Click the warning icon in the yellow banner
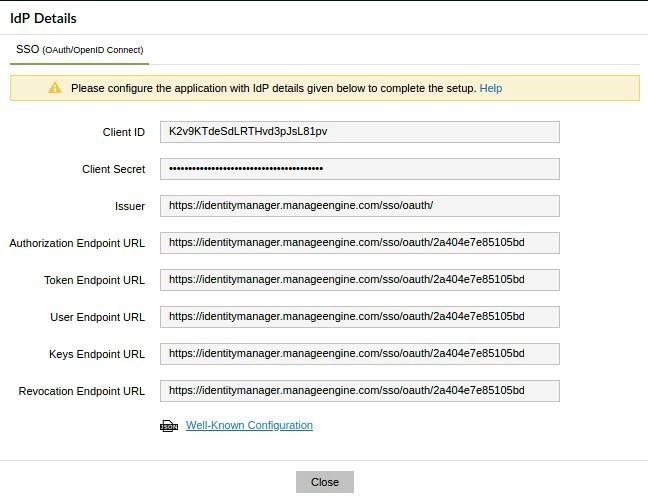Viewport: 648px width, 501px height. point(55,88)
